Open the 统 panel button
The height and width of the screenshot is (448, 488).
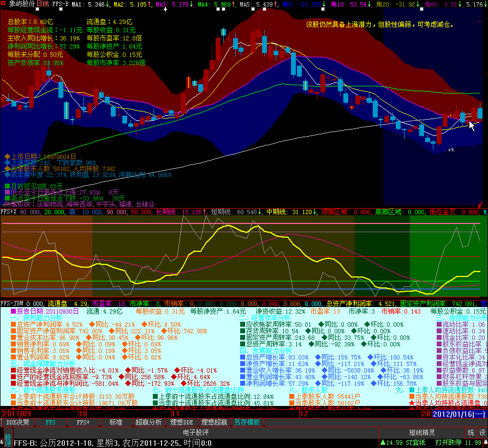click(471, 432)
